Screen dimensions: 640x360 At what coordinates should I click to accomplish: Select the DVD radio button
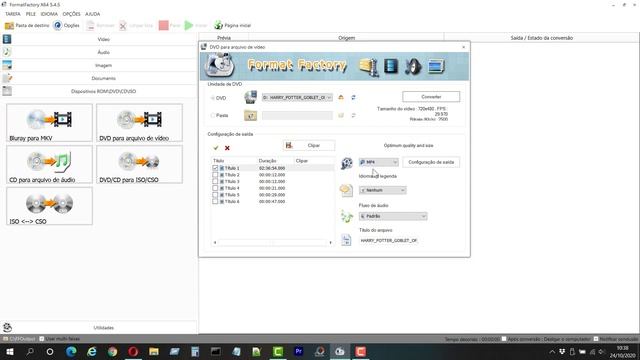(x=213, y=98)
